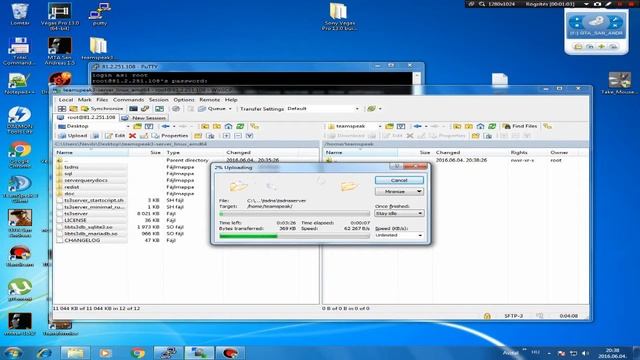
Task: Select the tsdns folder in local panel
Action: (71, 167)
